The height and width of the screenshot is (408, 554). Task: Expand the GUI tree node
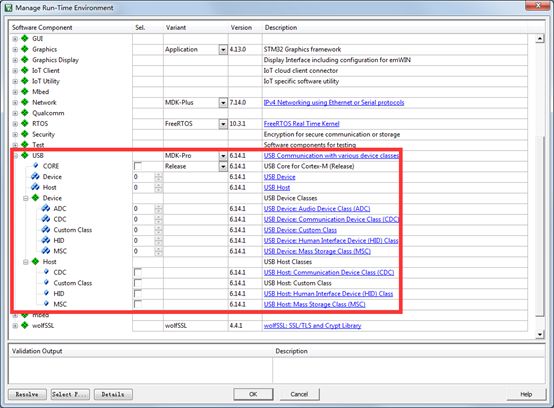[15, 39]
